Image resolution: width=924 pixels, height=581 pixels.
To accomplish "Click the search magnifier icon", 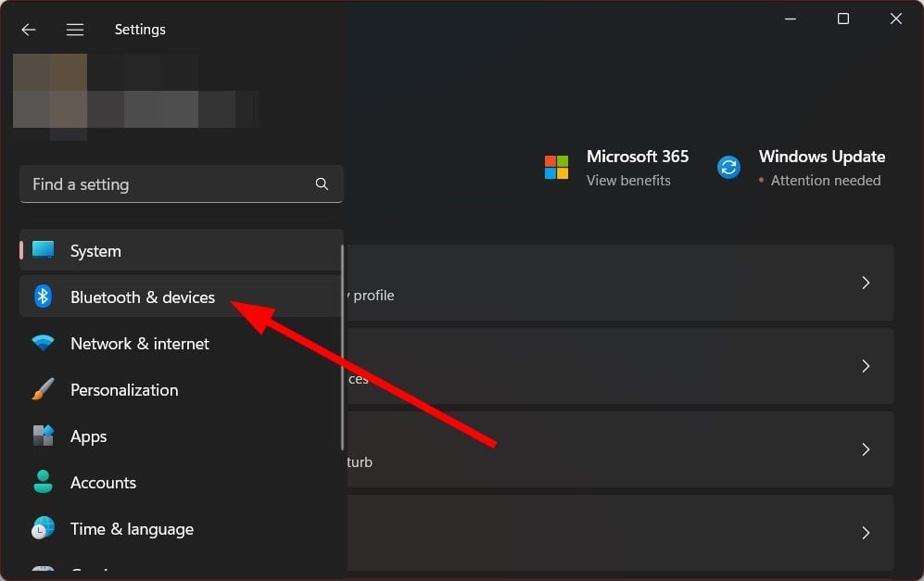I will (322, 183).
